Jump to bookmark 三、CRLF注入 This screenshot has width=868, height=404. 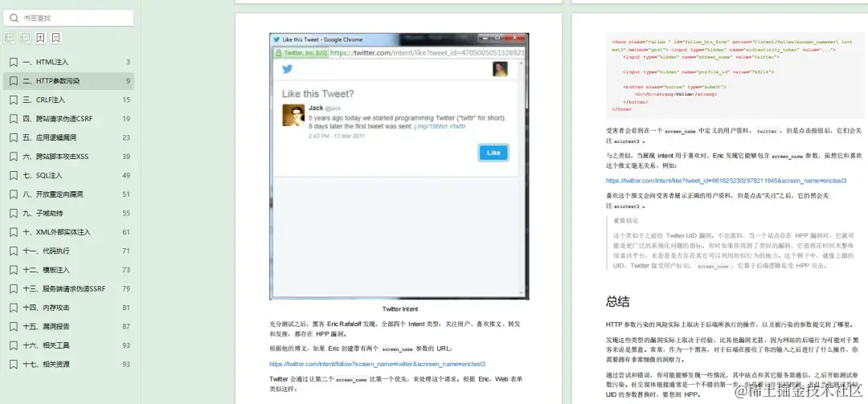pyautogui.click(x=68, y=100)
